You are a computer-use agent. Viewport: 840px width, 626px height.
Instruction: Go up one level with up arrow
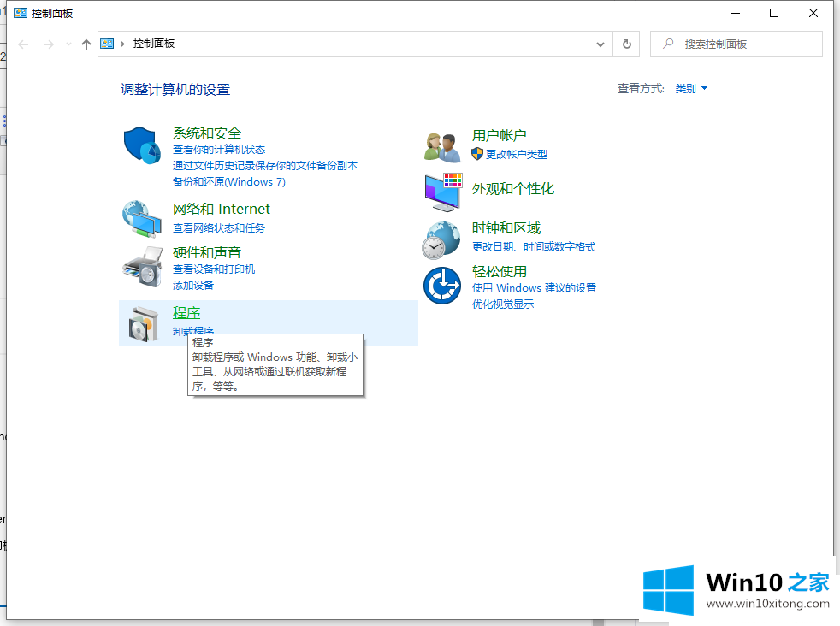[86, 44]
